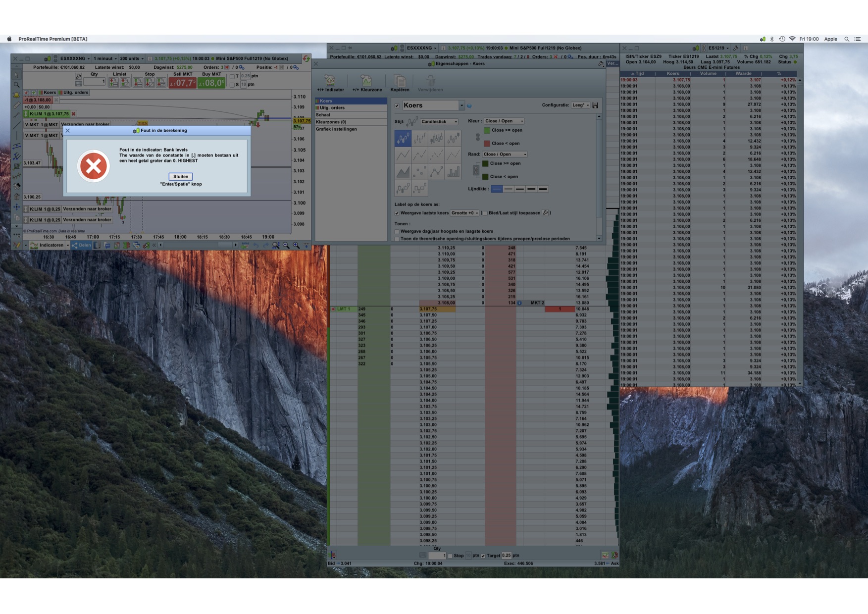Click the Buy MKT price button
Image resolution: width=868 pixels, height=614 pixels.
211,83
